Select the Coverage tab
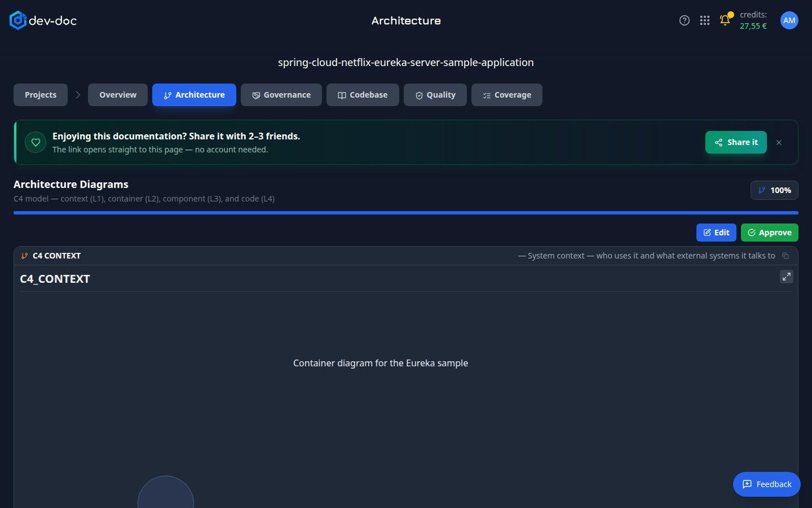The image size is (812, 508). click(507, 95)
